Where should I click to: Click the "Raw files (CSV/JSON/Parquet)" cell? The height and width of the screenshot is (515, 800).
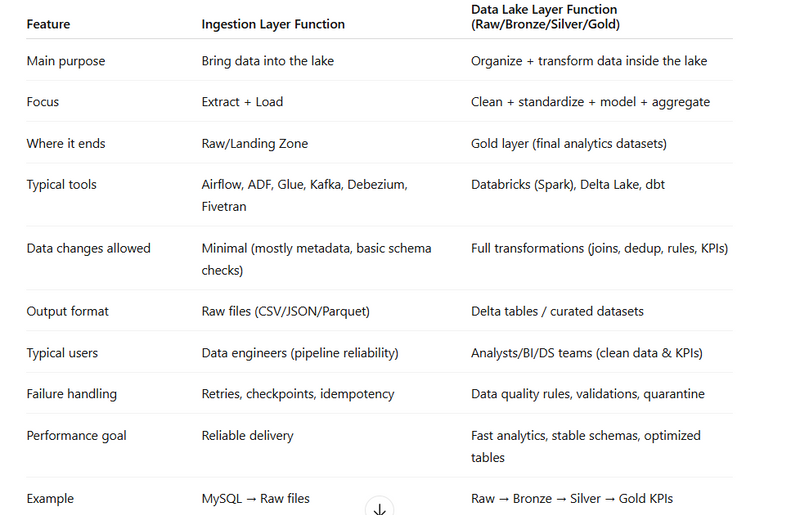click(x=285, y=311)
